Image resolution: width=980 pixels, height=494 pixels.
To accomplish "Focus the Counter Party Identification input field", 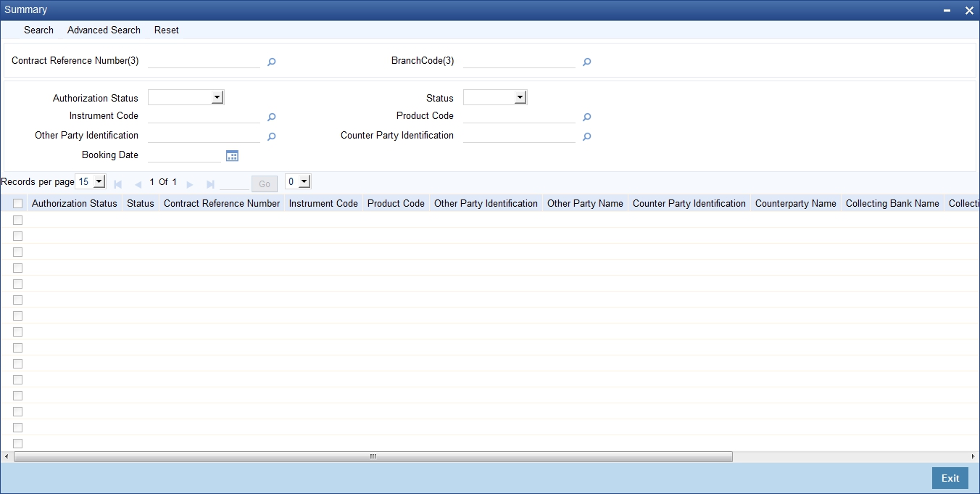I will coord(519,136).
